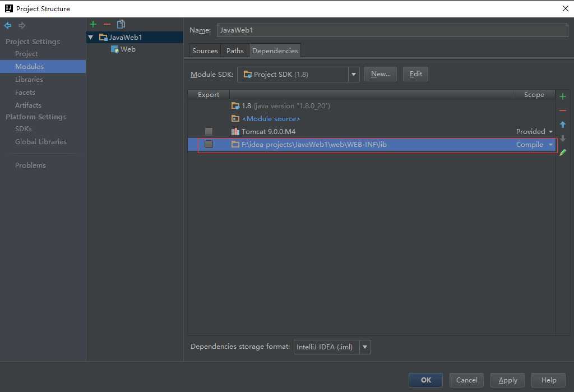Click the forward navigation arrow
The image size is (574, 392).
tap(22, 25)
